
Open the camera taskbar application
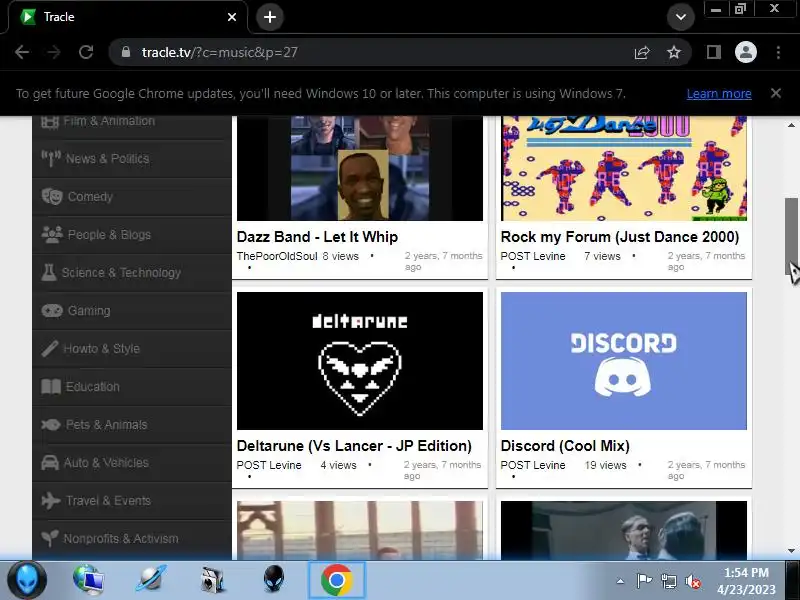click(213, 580)
